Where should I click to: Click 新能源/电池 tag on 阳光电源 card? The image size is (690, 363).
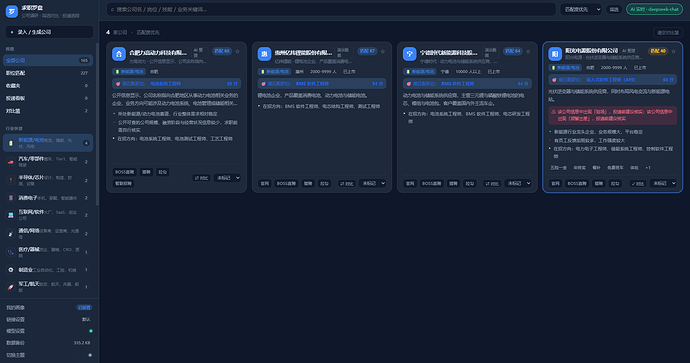click(566, 68)
